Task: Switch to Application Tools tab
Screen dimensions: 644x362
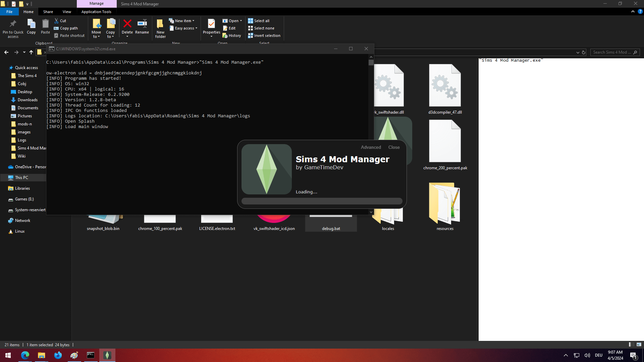Action: pos(96,12)
